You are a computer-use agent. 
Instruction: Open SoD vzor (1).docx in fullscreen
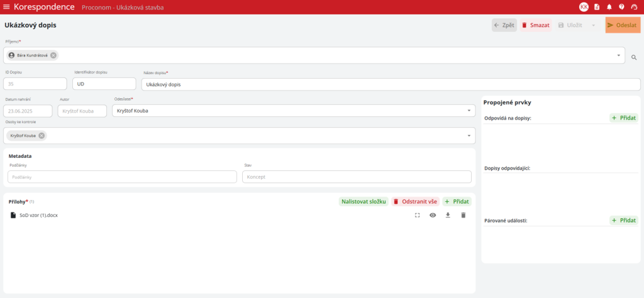(x=417, y=215)
